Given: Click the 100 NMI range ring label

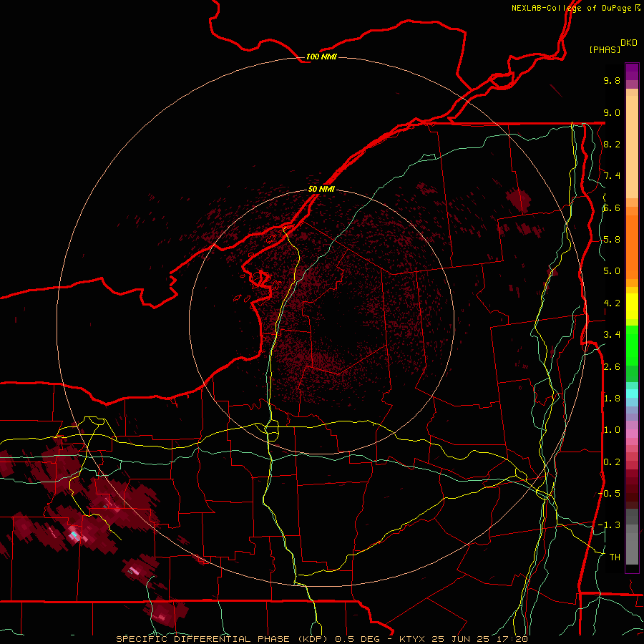Looking at the screenshot, I should click(x=321, y=57).
